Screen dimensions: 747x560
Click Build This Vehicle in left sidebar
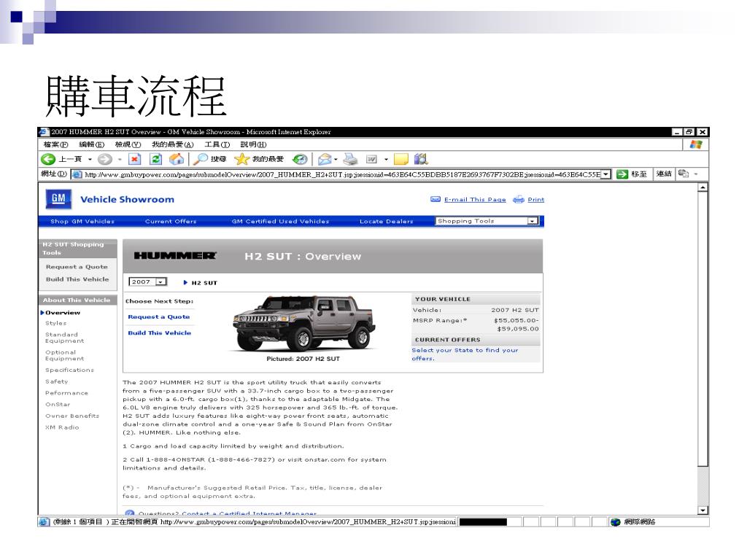coord(77,279)
